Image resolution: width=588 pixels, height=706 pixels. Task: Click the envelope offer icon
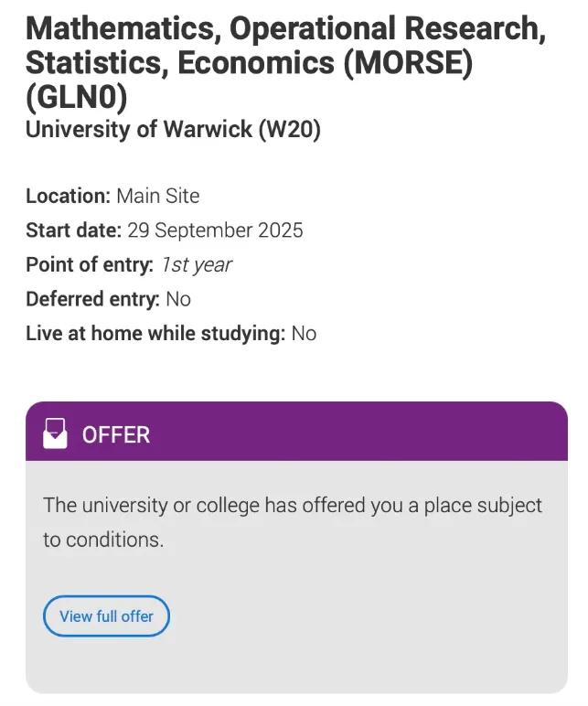(55, 433)
